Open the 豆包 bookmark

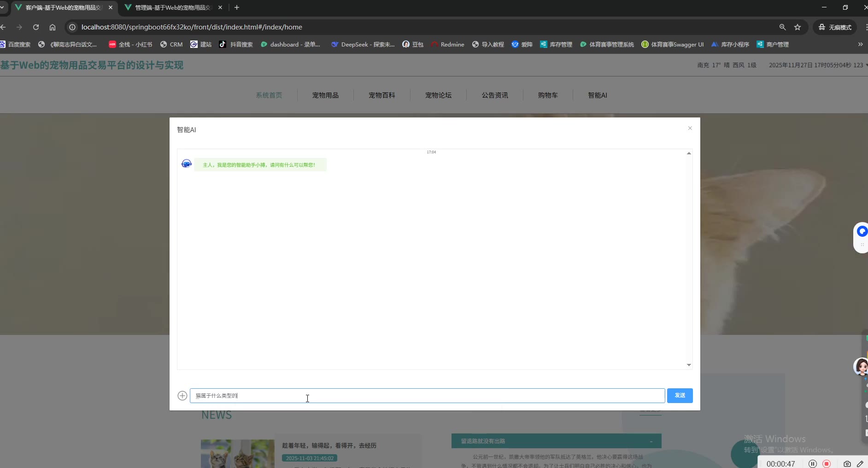[413, 44]
